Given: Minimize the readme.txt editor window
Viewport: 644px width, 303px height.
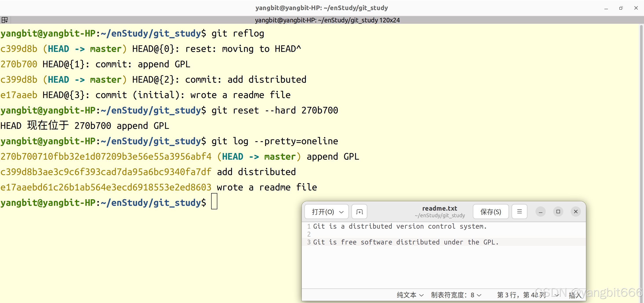Looking at the screenshot, I should (x=540, y=212).
